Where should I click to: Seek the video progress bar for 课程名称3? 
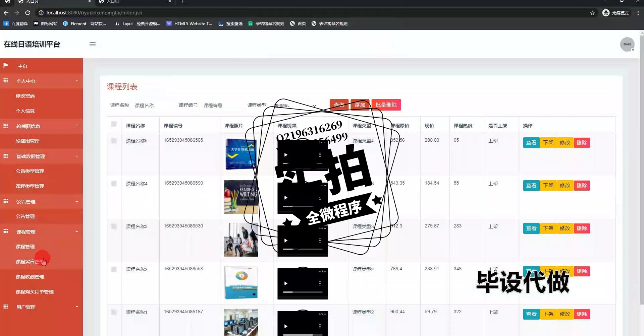(x=303, y=249)
